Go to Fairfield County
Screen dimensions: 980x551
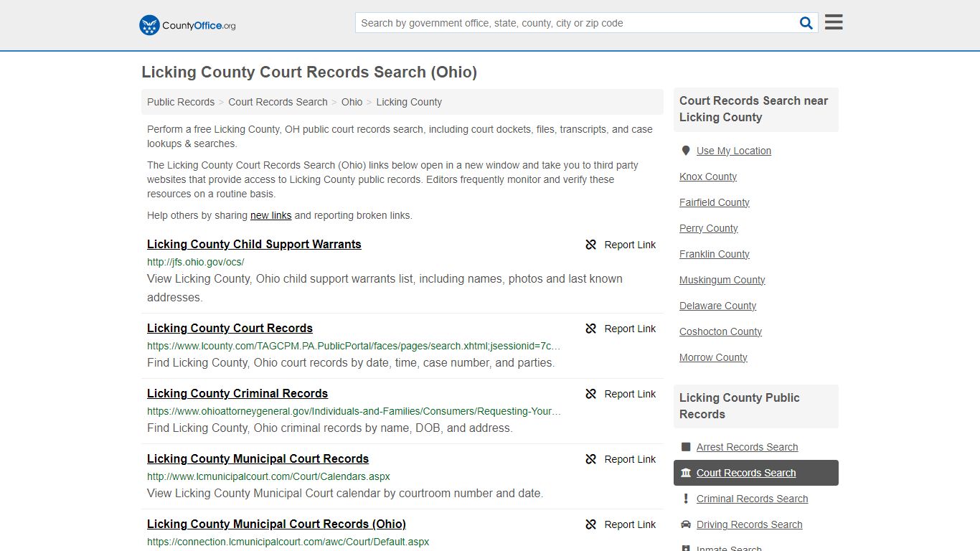coord(715,202)
